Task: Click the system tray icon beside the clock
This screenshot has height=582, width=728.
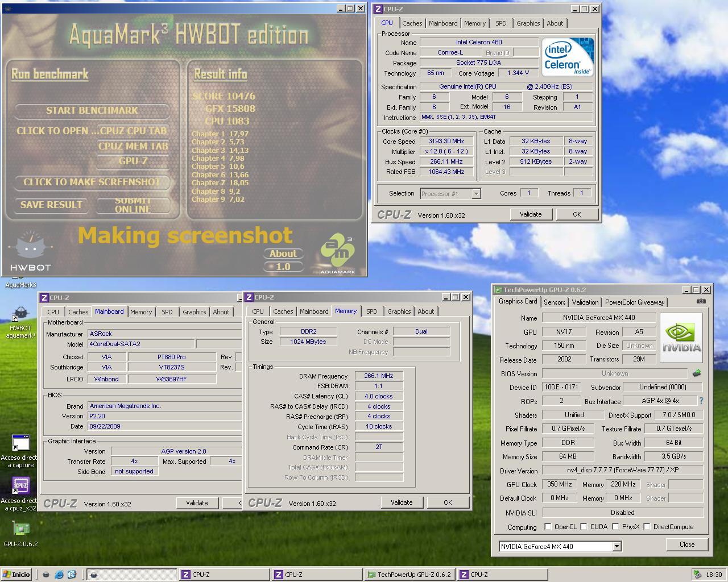Action: click(697, 575)
